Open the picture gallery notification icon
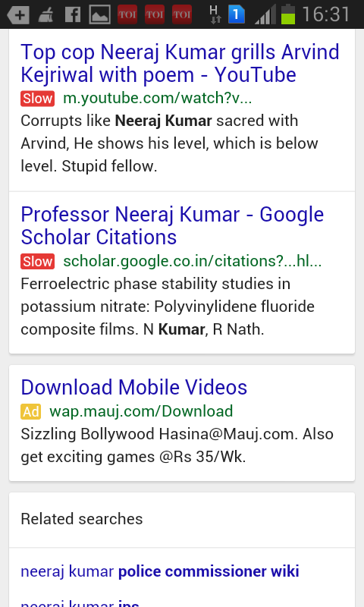 pos(99,14)
